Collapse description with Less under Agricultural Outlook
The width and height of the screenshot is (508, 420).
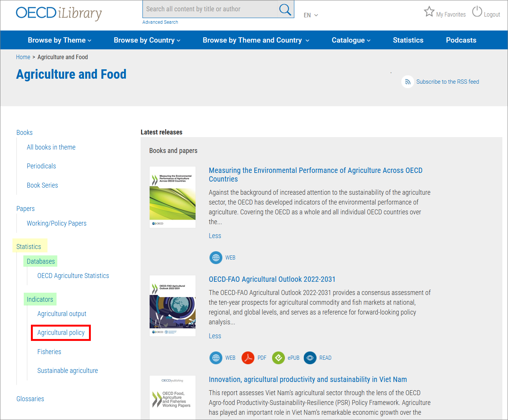click(x=215, y=336)
